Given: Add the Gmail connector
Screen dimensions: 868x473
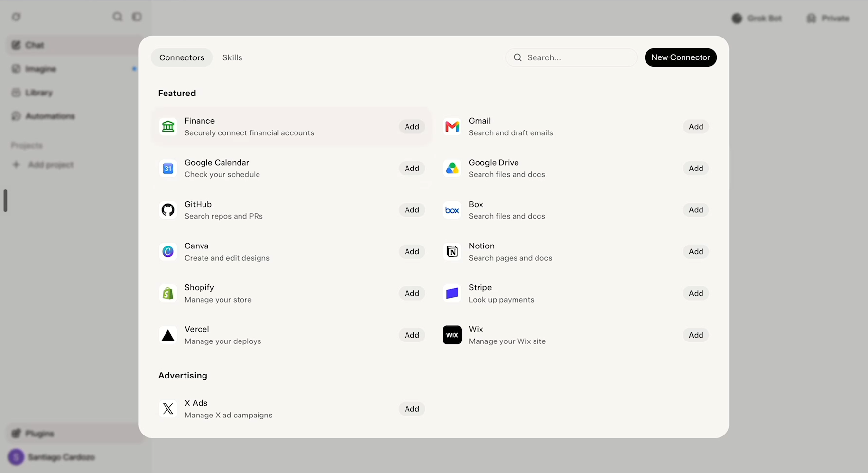Looking at the screenshot, I should (x=696, y=127).
